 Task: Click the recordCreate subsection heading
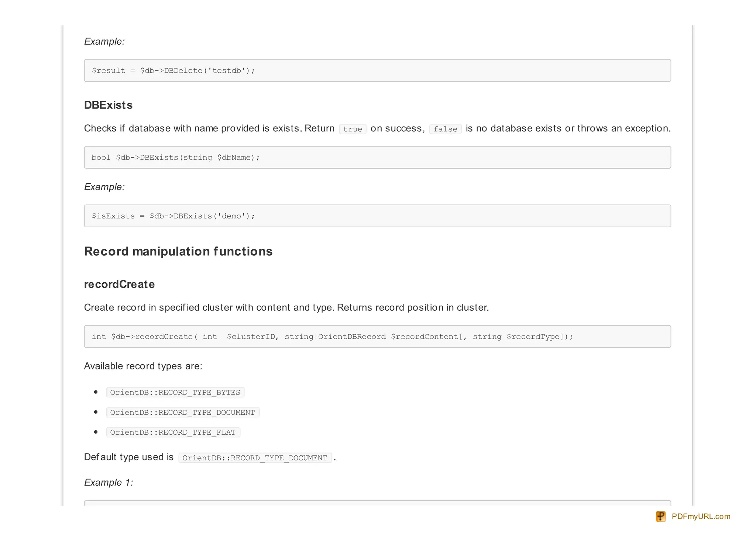coord(119,284)
